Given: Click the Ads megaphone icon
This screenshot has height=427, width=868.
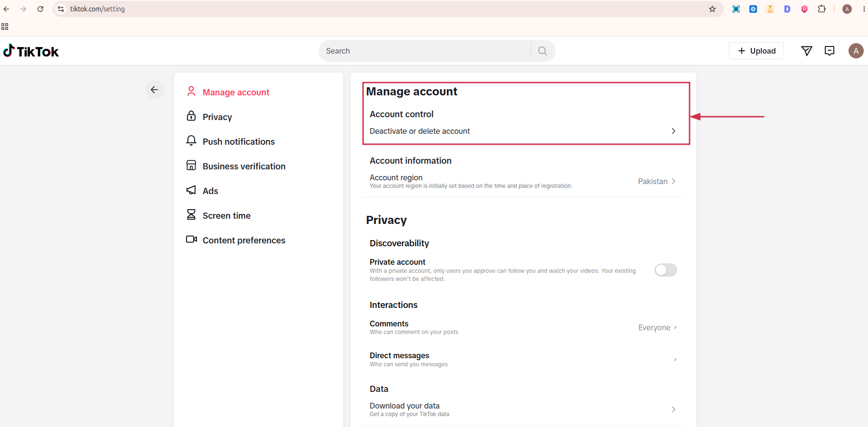Looking at the screenshot, I should click(x=191, y=190).
